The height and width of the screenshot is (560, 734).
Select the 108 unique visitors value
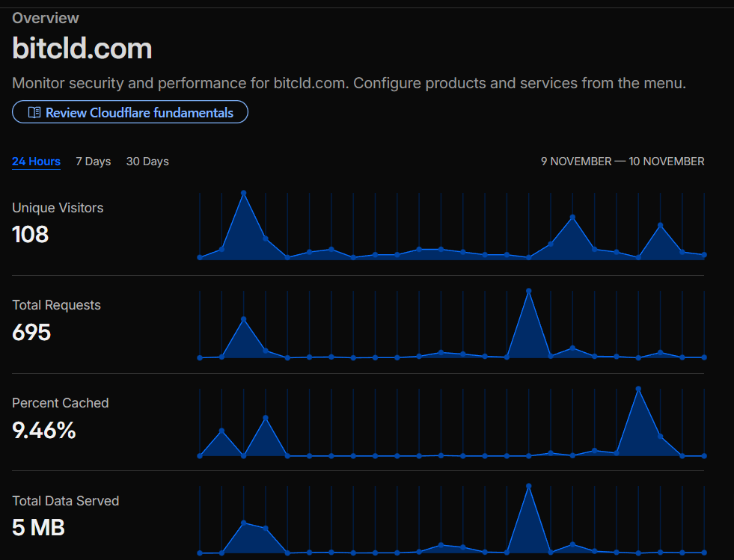(x=31, y=235)
